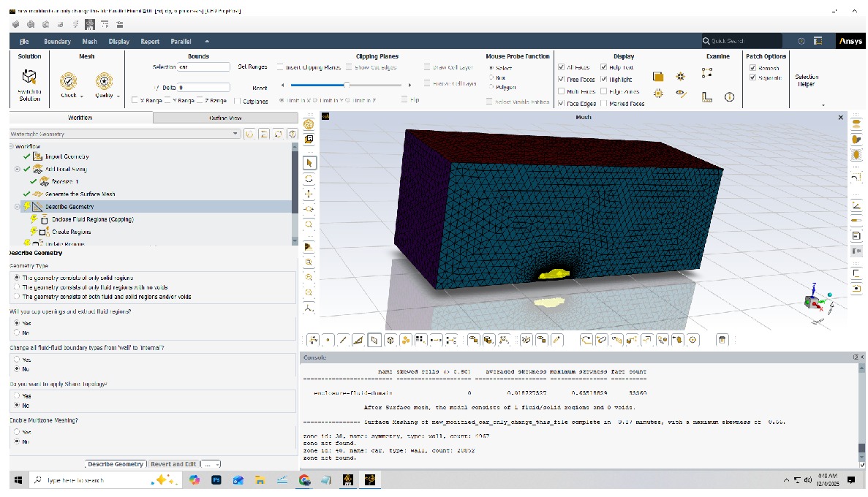Viewport: 868px width, 497px height.
Task: Select the edge filter line icon
Action: tap(343, 340)
